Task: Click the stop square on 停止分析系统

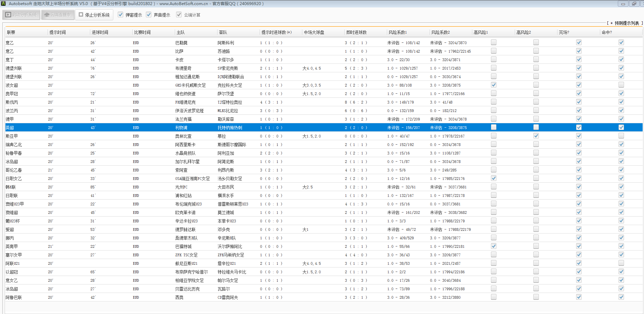Action: pyautogui.click(x=81, y=15)
